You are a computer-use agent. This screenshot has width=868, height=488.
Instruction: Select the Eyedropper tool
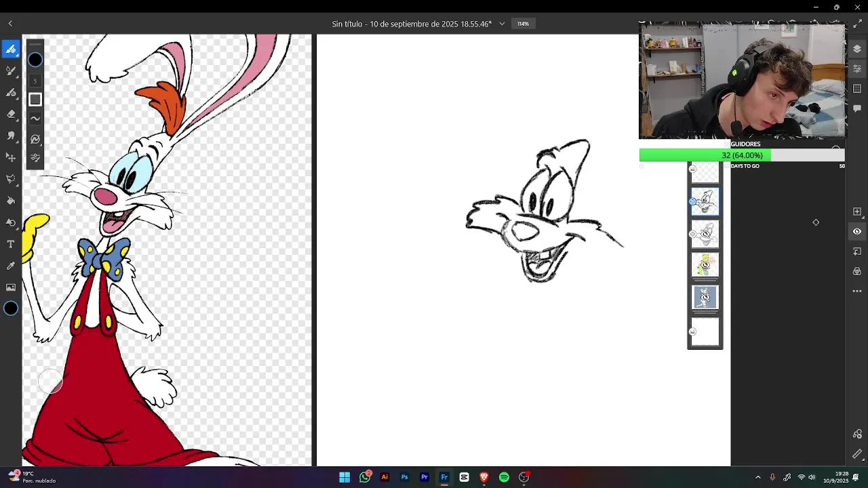pos(10,266)
